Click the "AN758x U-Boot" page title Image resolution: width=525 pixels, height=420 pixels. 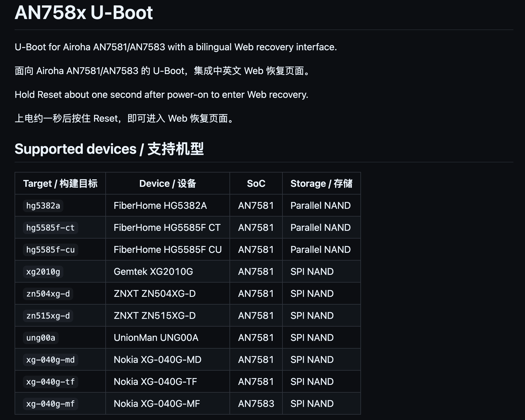coord(84,12)
